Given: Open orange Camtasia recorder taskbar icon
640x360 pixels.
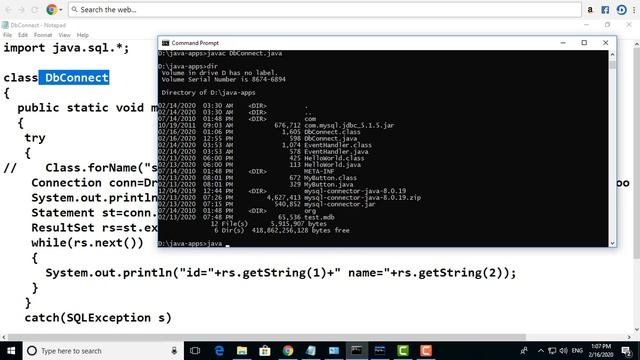Looking at the screenshot, I should 426,351.
